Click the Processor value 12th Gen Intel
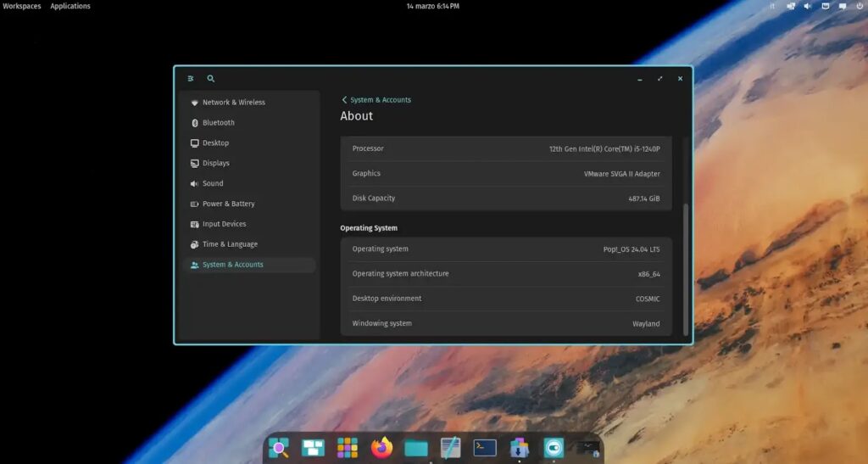 (604, 149)
